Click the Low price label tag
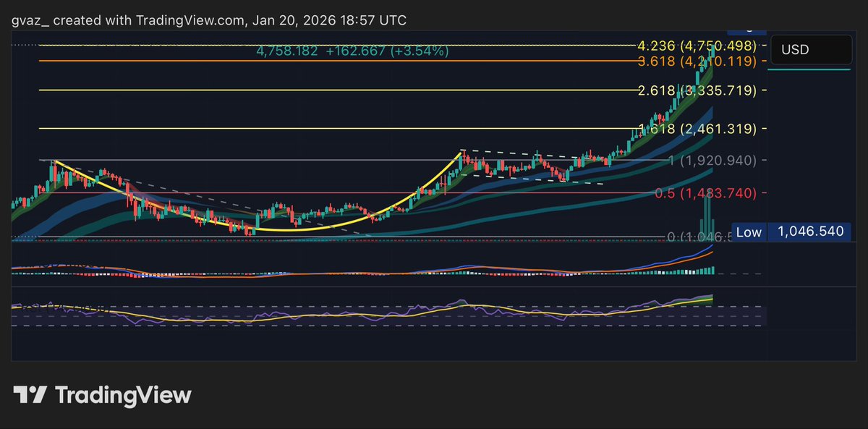 click(749, 232)
